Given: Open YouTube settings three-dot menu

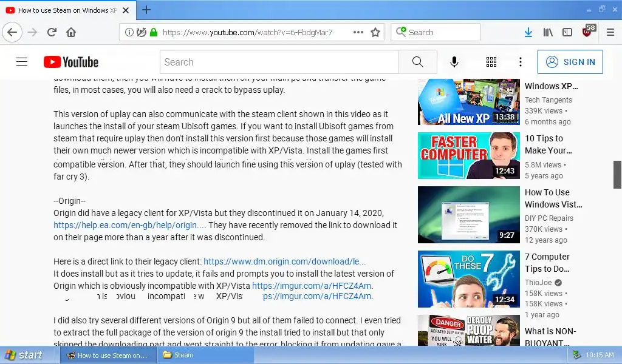Looking at the screenshot, I should pyautogui.click(x=521, y=62).
